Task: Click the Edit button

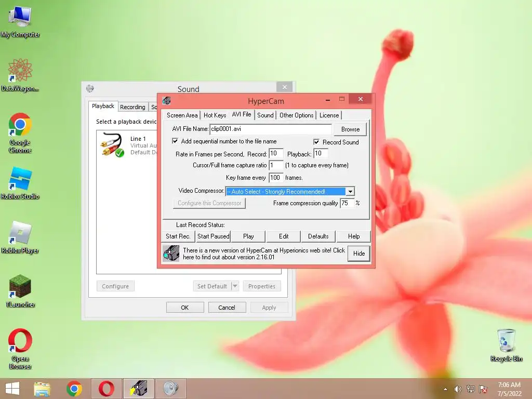Action: pos(284,236)
